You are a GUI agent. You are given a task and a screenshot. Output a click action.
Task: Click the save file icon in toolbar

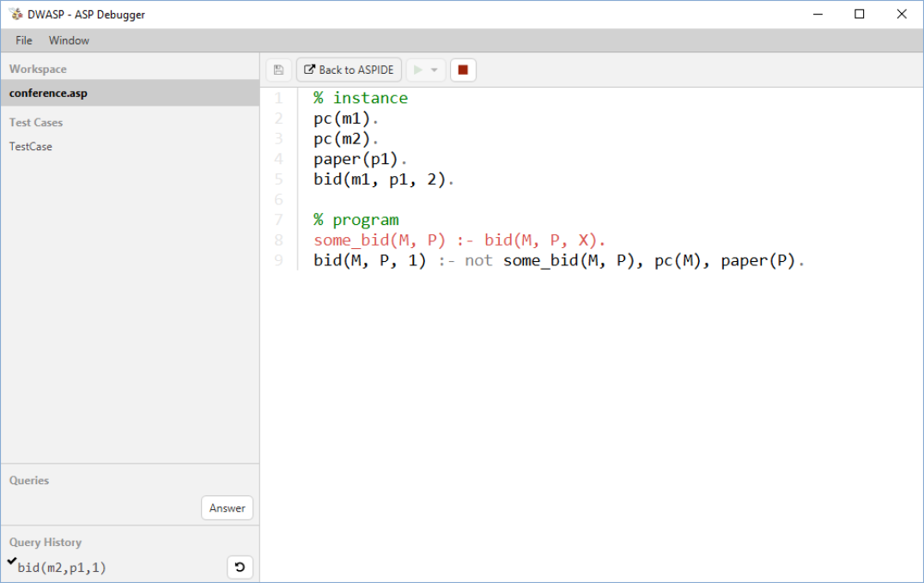279,70
